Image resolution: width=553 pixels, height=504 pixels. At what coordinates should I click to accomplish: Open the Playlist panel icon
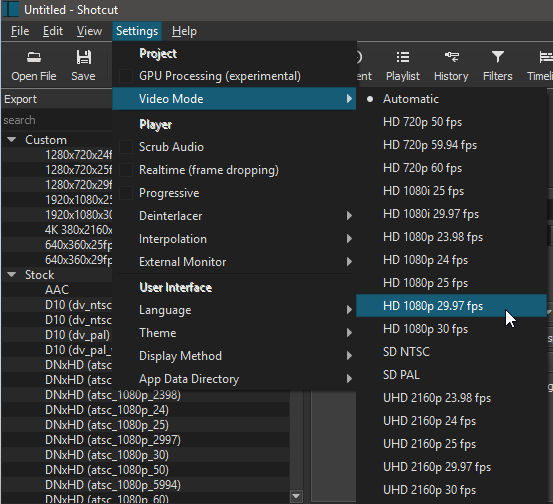click(403, 57)
